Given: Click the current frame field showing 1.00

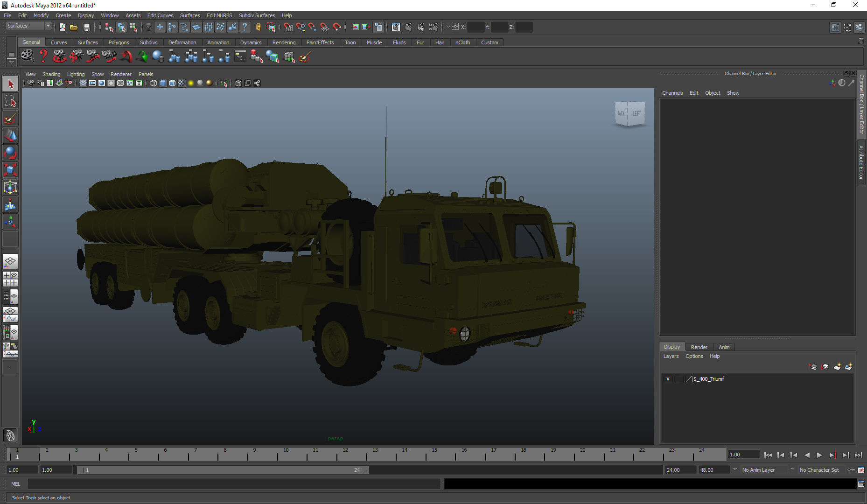Looking at the screenshot, I should pos(743,455).
